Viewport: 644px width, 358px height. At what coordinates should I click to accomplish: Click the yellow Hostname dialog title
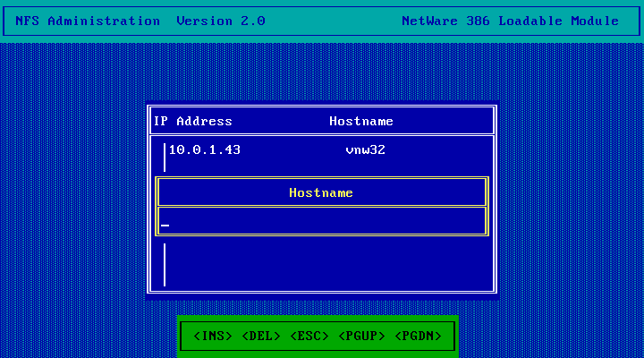[321, 192]
